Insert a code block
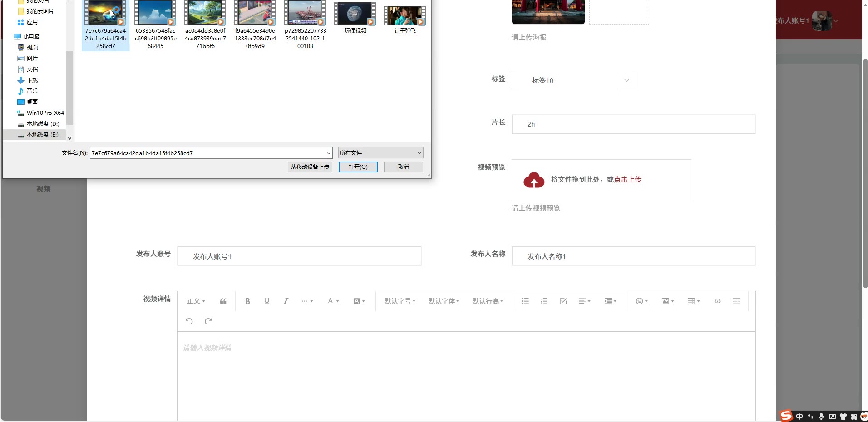The height and width of the screenshot is (422, 868). click(717, 301)
